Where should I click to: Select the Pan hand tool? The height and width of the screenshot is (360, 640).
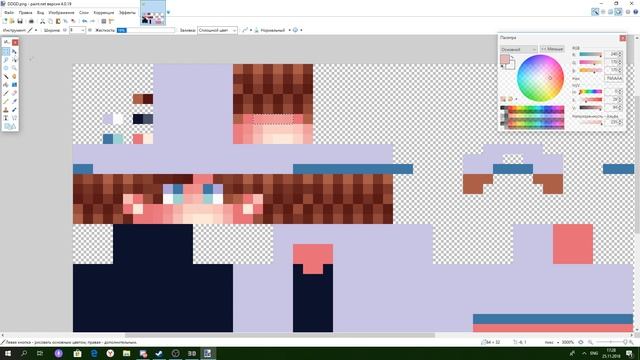click(14, 76)
